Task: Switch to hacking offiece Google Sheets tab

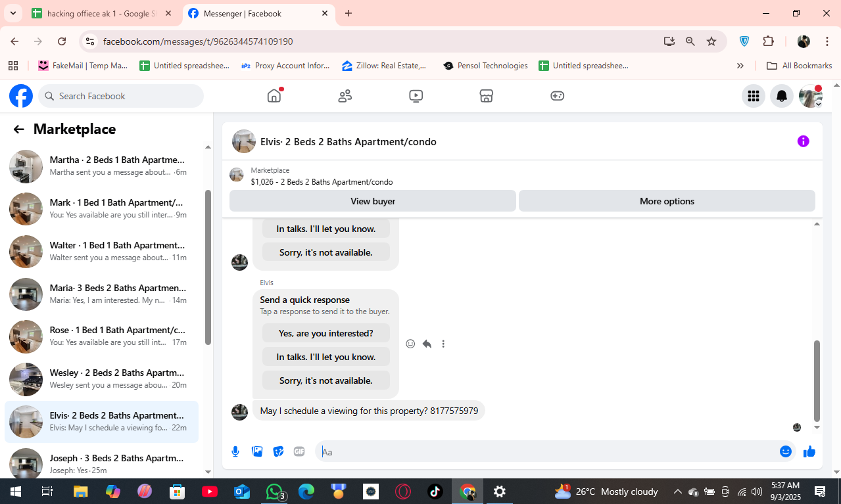Action: tap(102, 14)
